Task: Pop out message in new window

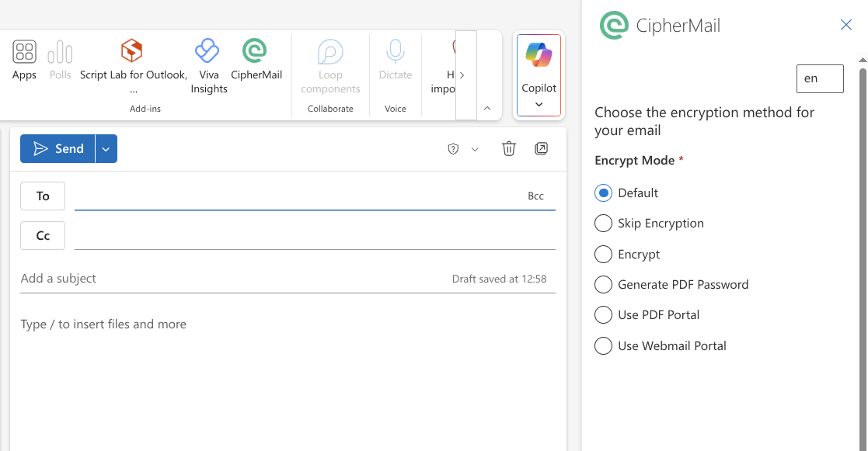Action: (542, 148)
